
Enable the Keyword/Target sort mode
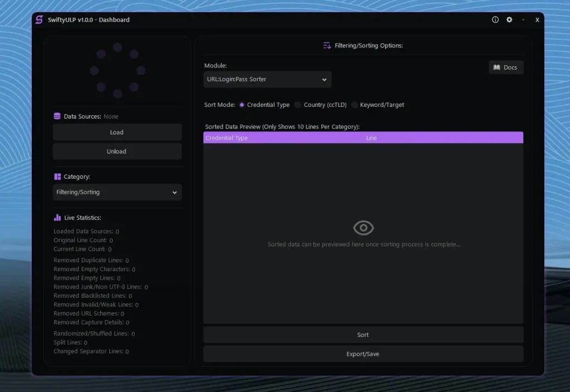tap(354, 105)
